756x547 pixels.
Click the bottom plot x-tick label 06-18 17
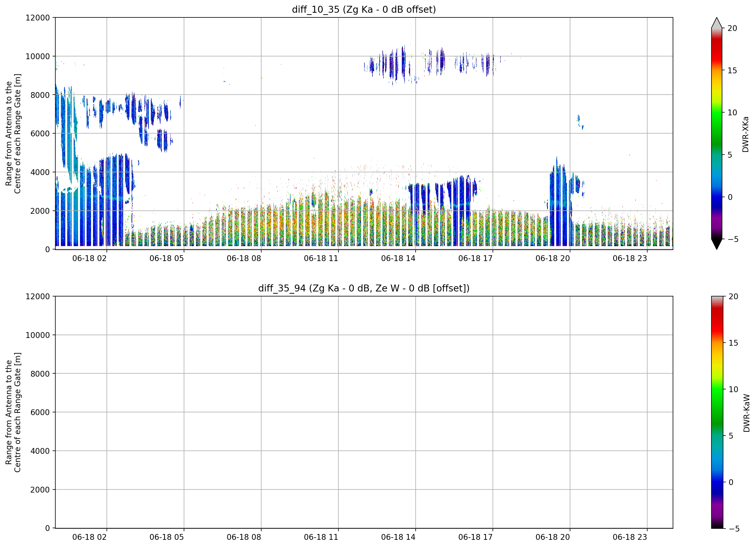coord(475,537)
